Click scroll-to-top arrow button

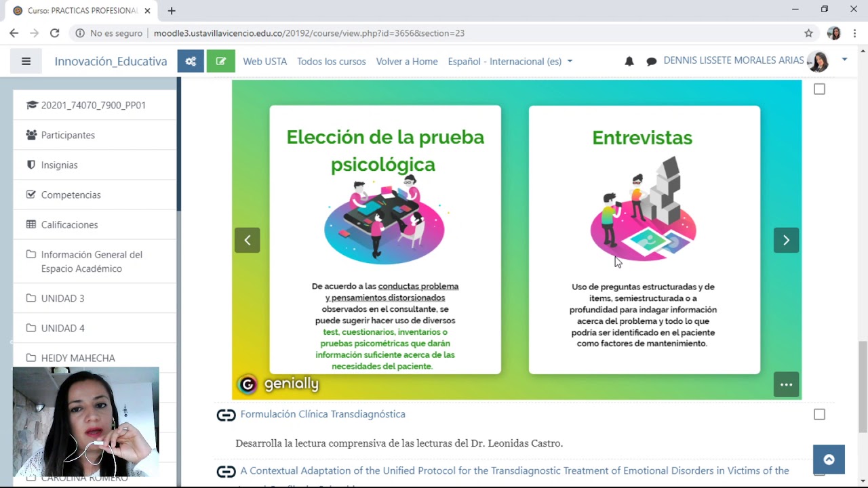829,460
